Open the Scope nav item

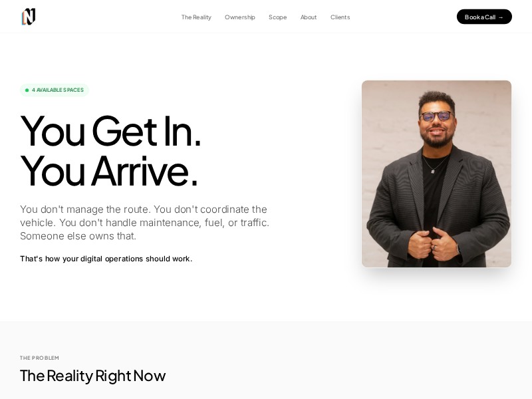point(277,17)
